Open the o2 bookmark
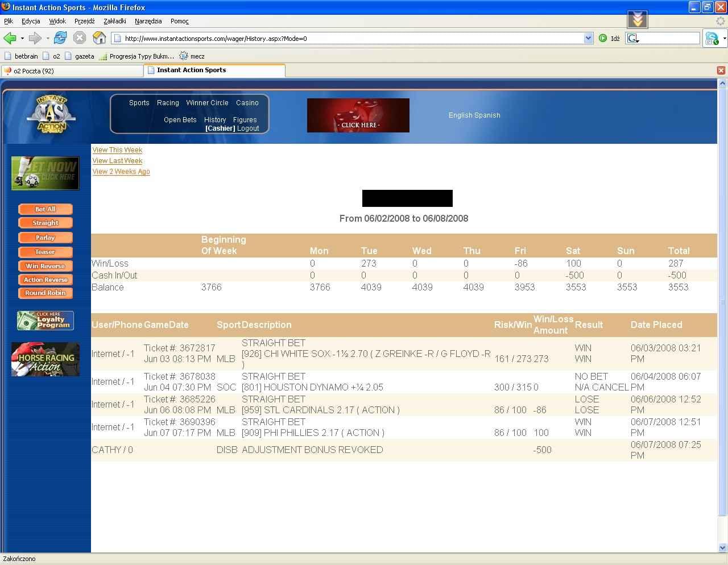This screenshot has height=565, width=728. (51, 56)
